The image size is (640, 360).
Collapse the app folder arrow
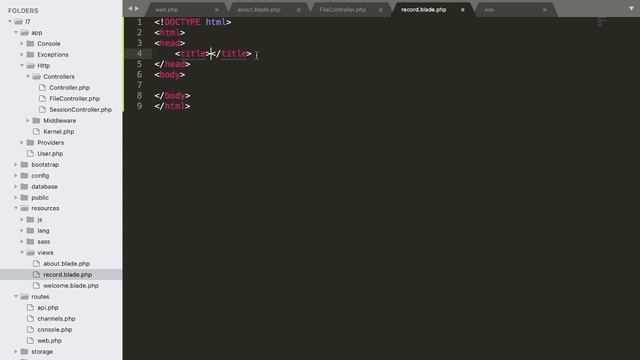click(x=16, y=32)
